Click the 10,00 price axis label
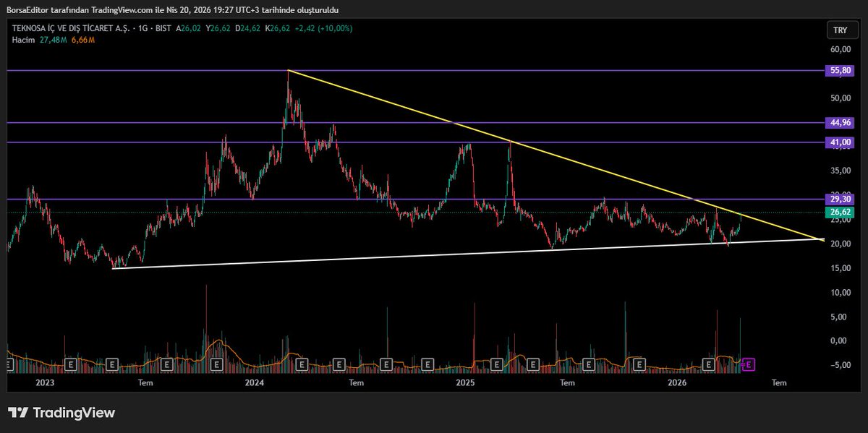 [x=841, y=292]
